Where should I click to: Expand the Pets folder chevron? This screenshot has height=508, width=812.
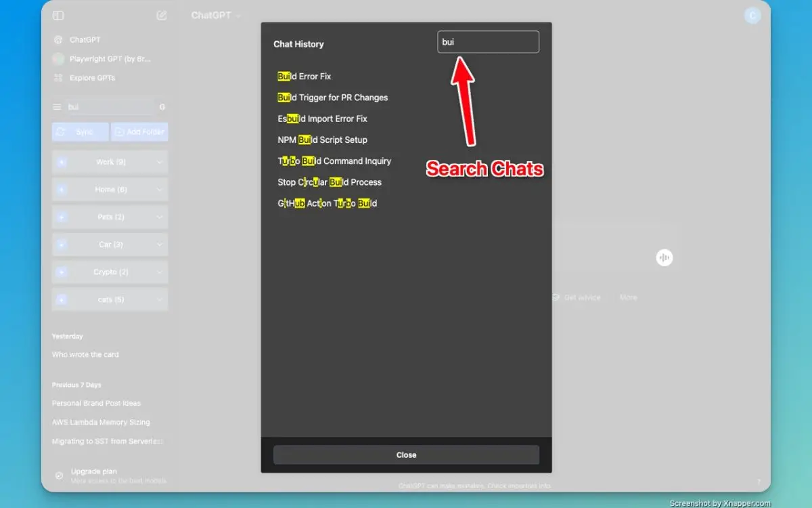[160, 217]
